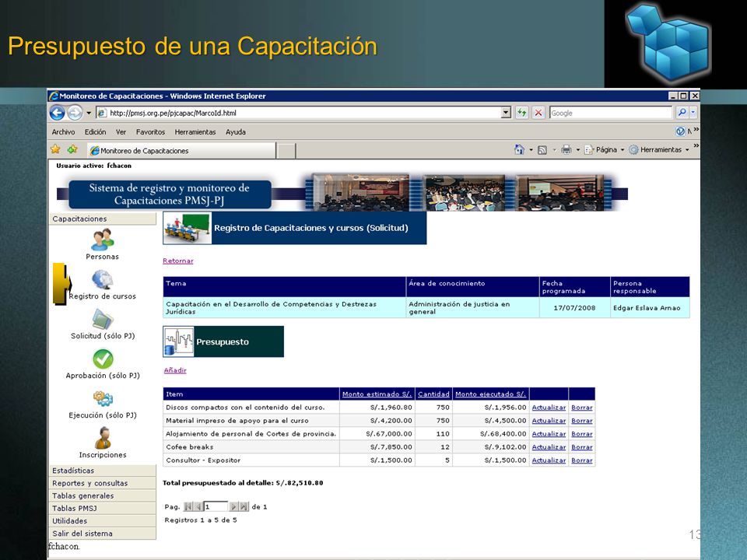Click Salir del sistema to log out
747x560 pixels.
point(103,534)
